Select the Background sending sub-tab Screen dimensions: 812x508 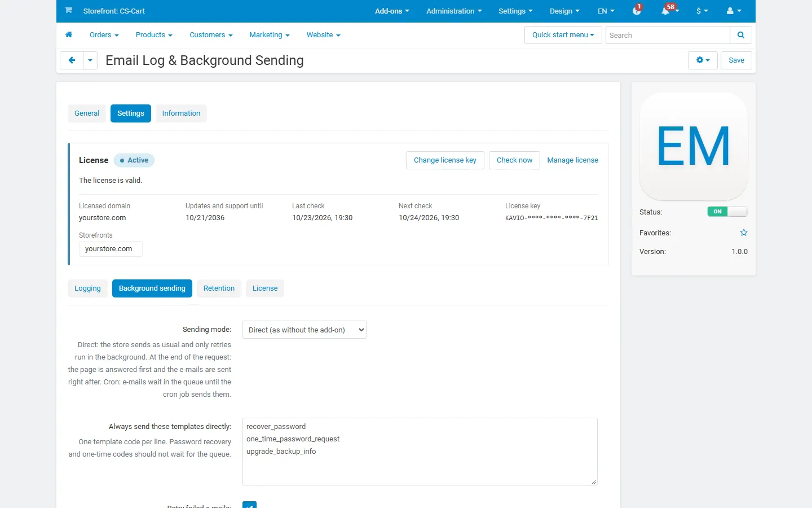tap(152, 288)
